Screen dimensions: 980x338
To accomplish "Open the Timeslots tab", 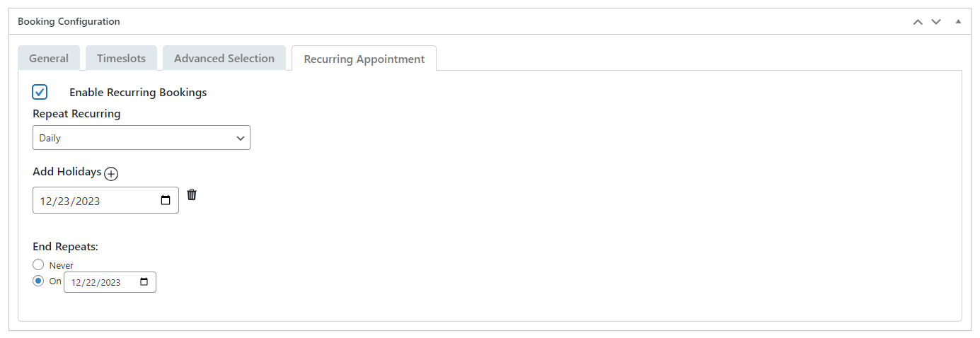I will [121, 59].
